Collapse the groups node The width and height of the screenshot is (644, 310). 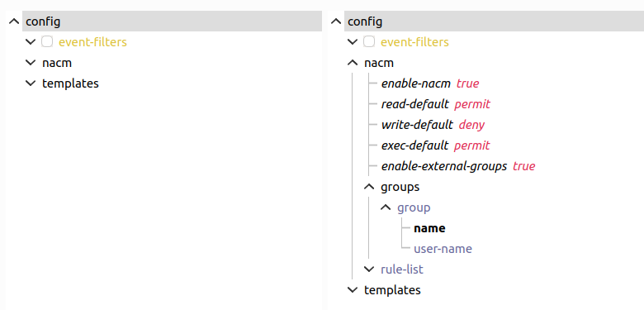(369, 187)
